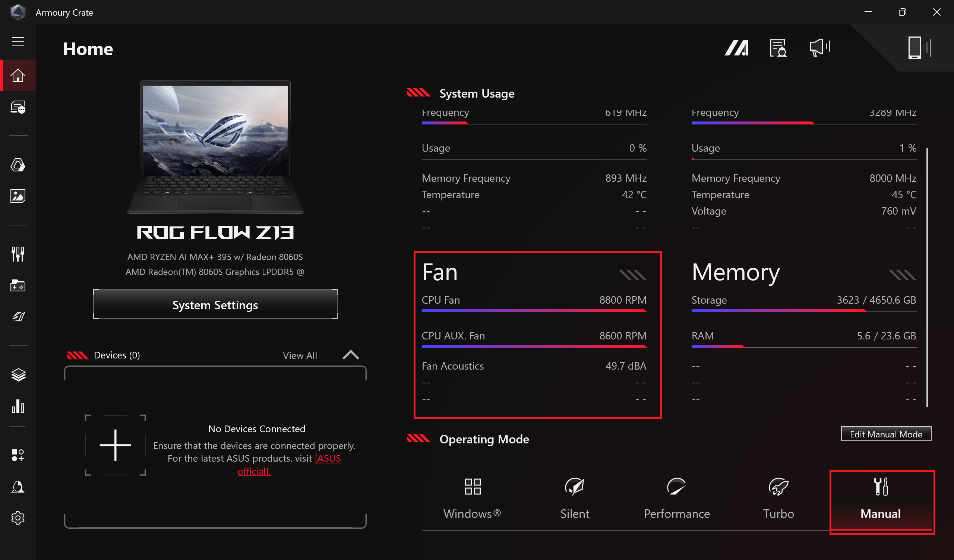Click the No Devices Connected message
The height and width of the screenshot is (560, 954).
point(257,429)
